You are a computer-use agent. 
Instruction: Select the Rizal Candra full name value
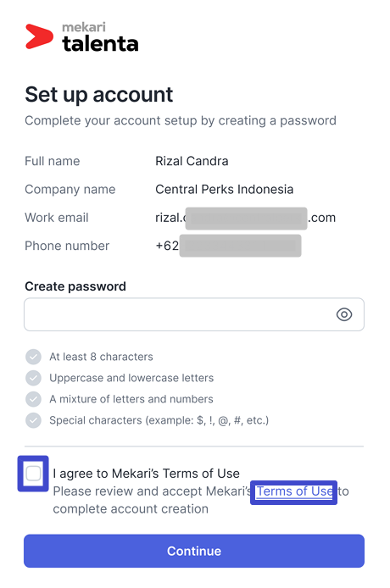pyautogui.click(x=192, y=161)
